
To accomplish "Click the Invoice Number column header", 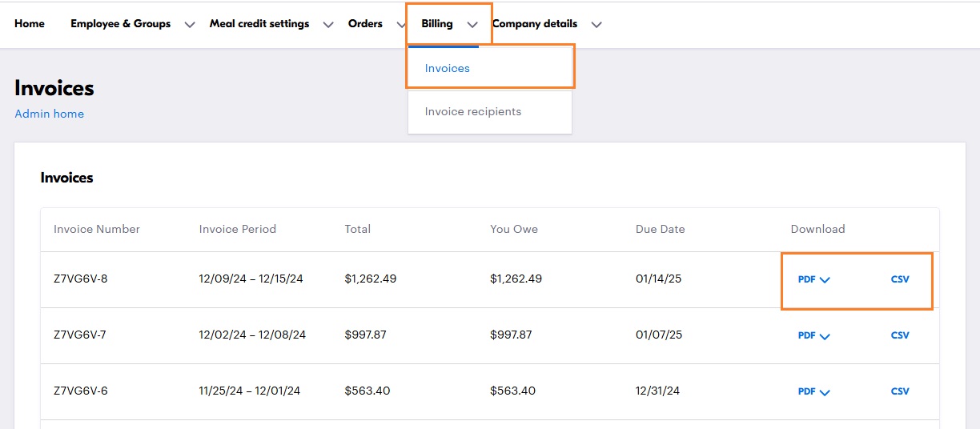I will point(97,229).
